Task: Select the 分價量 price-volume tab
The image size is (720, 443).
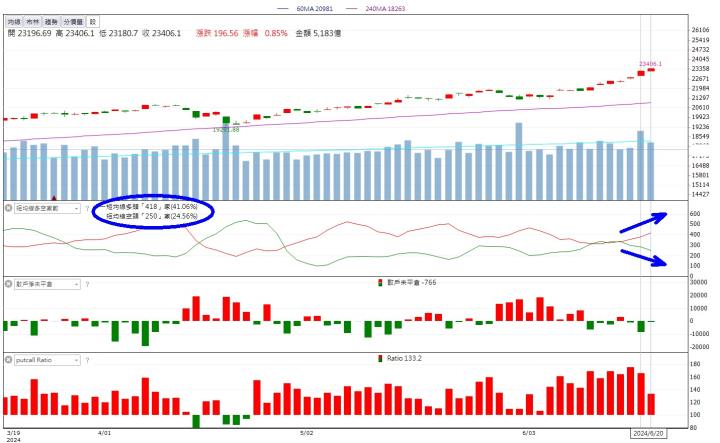Action: pos(73,22)
